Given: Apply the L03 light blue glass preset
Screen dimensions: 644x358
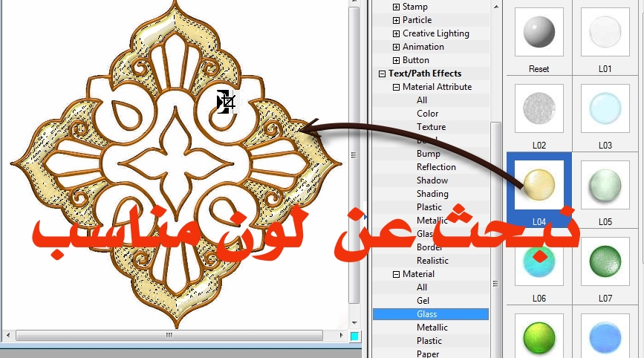Looking at the screenshot, I should pos(604,108).
